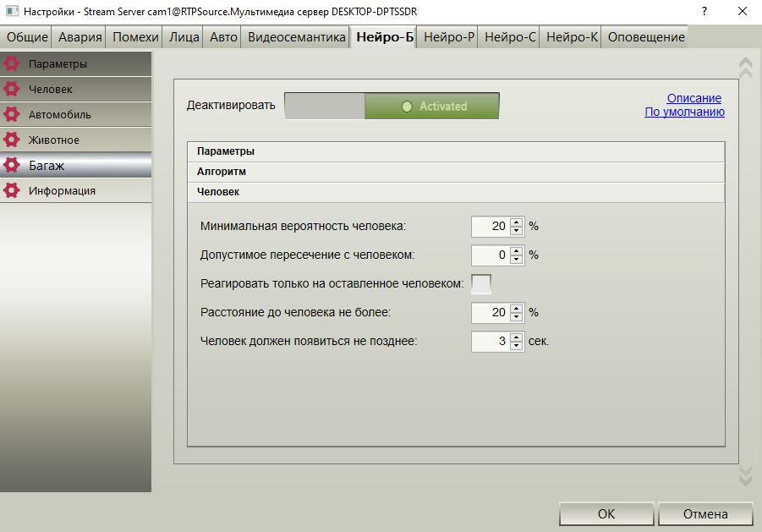Click the По умолчанию link
762x532 pixels.
coord(684,112)
